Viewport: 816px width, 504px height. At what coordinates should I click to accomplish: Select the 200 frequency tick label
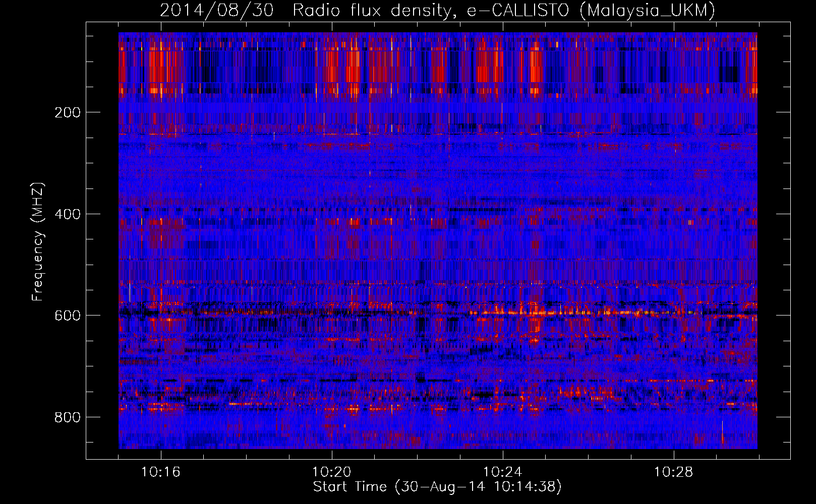(x=68, y=112)
